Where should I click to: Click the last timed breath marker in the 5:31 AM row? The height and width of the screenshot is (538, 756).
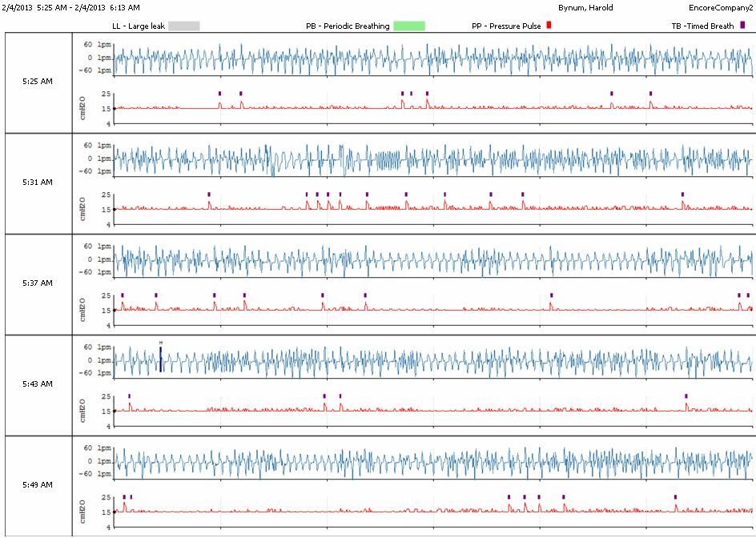(x=683, y=194)
